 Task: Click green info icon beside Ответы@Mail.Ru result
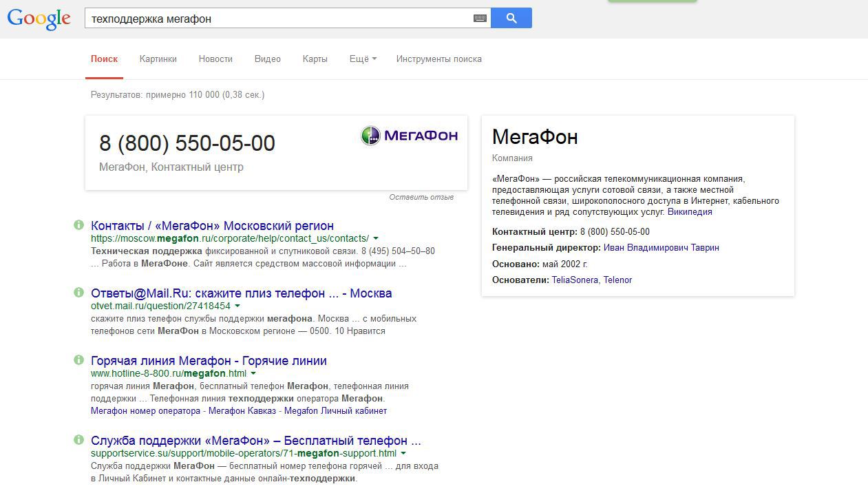coord(78,293)
